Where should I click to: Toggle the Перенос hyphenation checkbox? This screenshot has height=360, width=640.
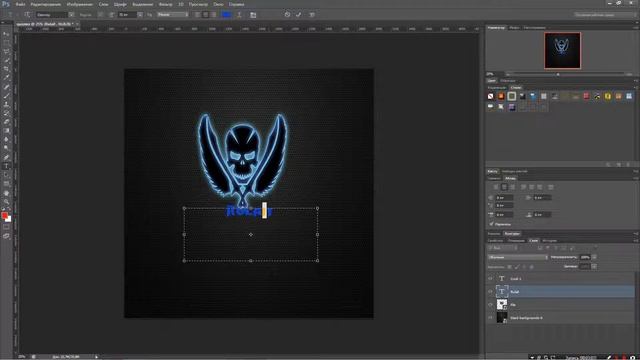coord(491,224)
